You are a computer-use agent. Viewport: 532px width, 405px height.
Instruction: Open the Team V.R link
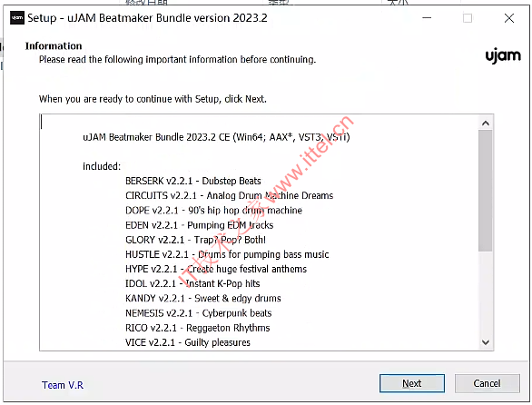pyautogui.click(x=63, y=385)
